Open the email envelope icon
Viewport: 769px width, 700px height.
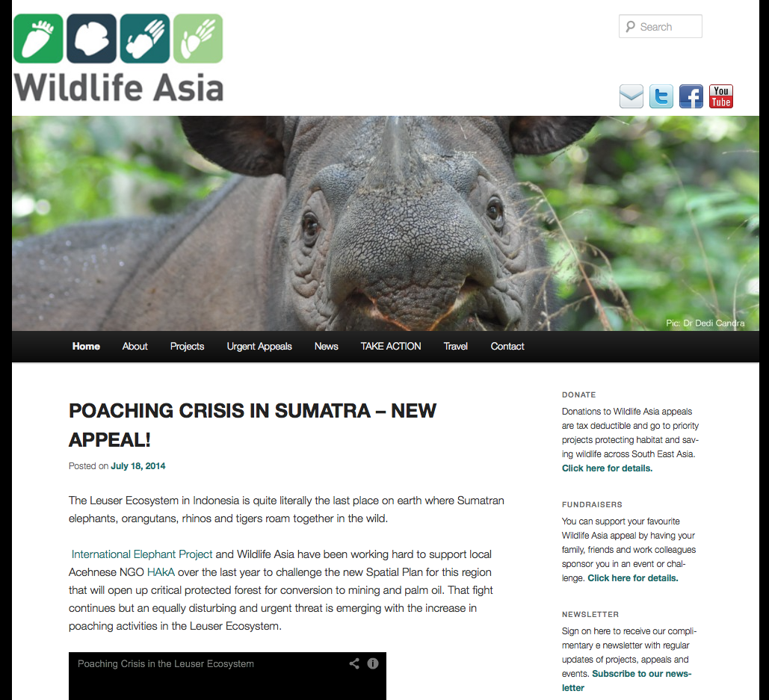click(x=631, y=96)
